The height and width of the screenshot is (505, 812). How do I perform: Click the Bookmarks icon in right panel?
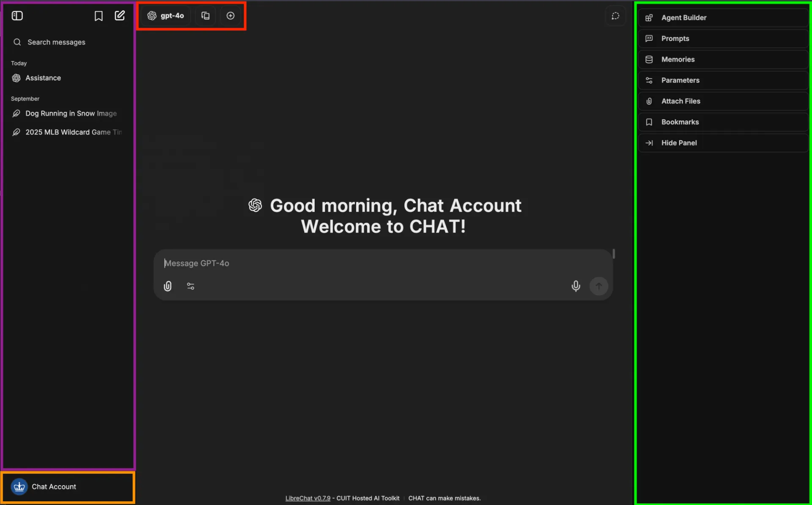tap(649, 122)
